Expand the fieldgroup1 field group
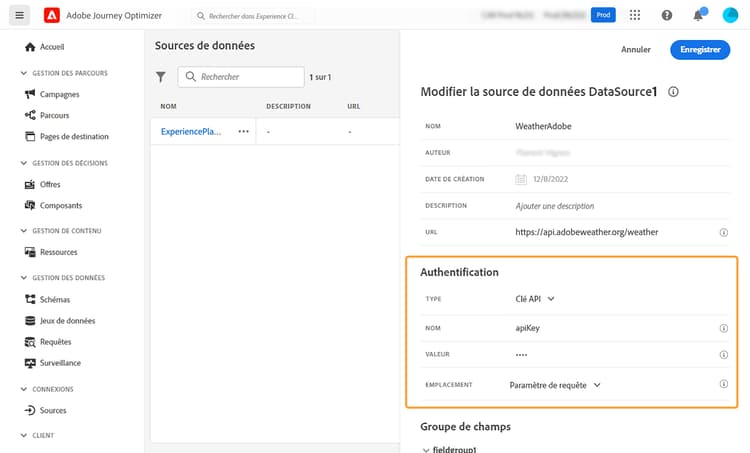Screen dimensions: 750x453 (x=426, y=450)
